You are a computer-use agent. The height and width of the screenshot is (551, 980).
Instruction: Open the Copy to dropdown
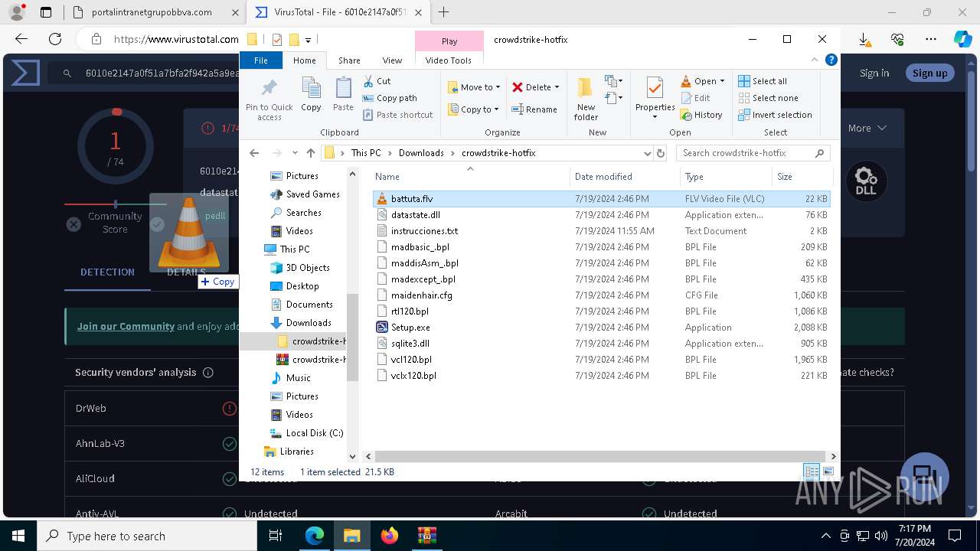[x=473, y=109]
